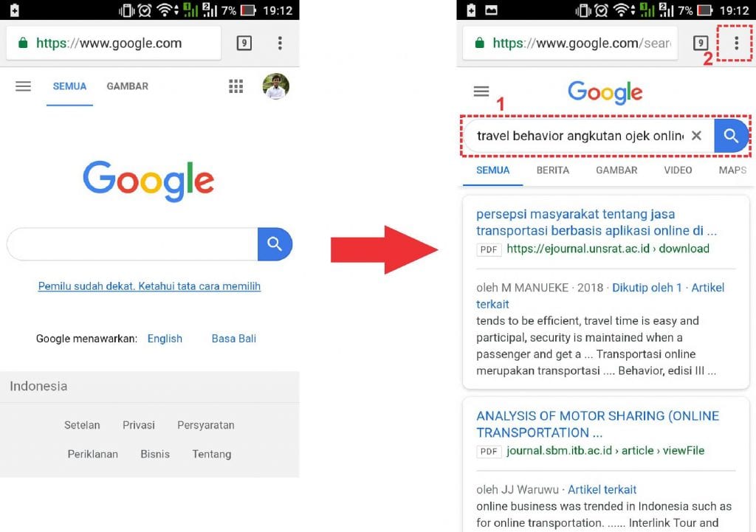Image resolution: width=756 pixels, height=532 pixels.
Task: Open the hamburger menu on Google homepage
Action: [23, 86]
